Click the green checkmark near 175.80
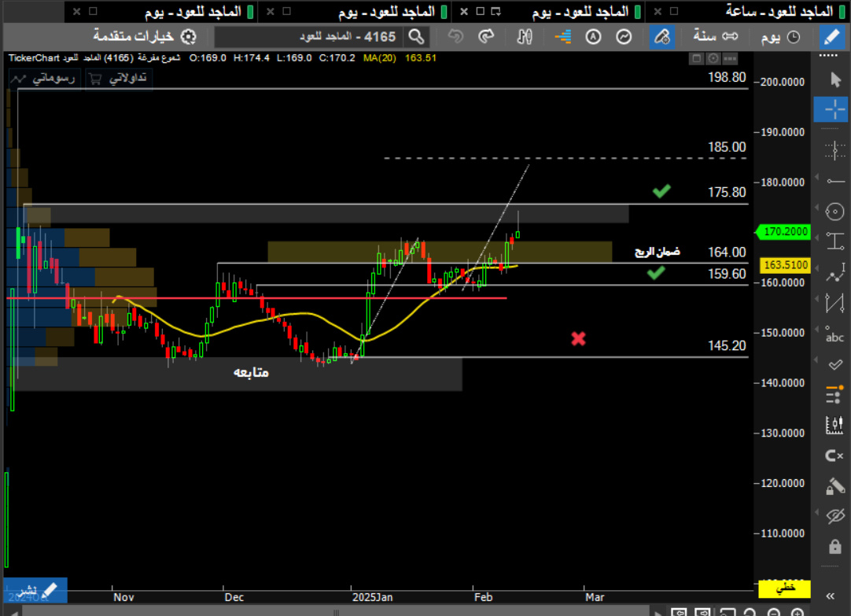Screen dimensions: 851x616 (x=661, y=191)
